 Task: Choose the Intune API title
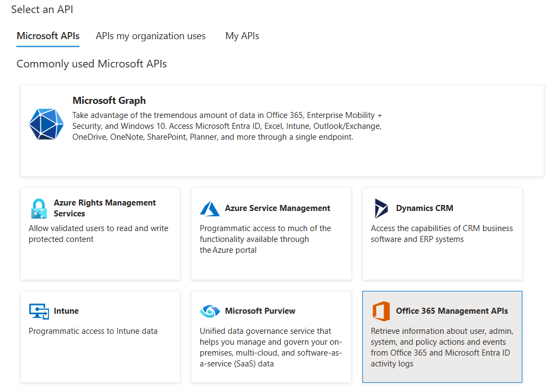pos(66,311)
